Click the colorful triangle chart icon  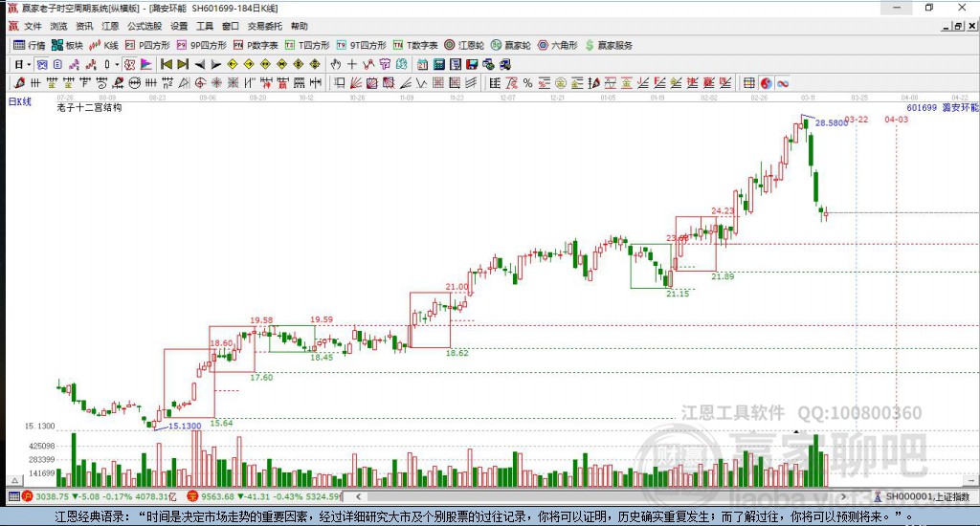coord(145,64)
